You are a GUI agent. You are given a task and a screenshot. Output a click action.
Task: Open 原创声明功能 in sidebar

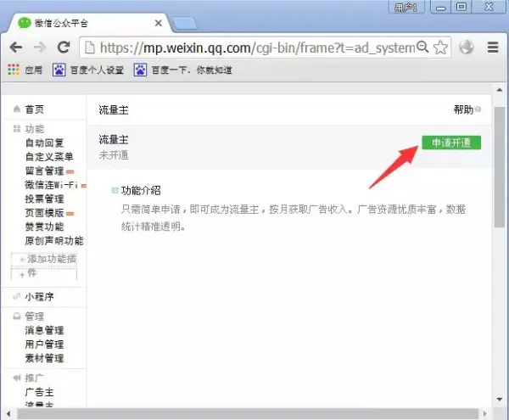pyautogui.click(x=54, y=241)
